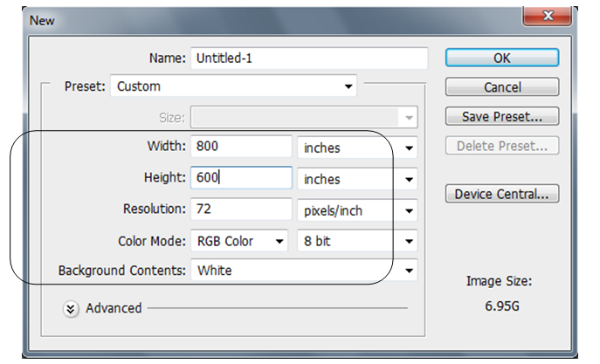Open the Background Contents dropdown showing White
The height and width of the screenshot is (364, 600).
coord(303,271)
